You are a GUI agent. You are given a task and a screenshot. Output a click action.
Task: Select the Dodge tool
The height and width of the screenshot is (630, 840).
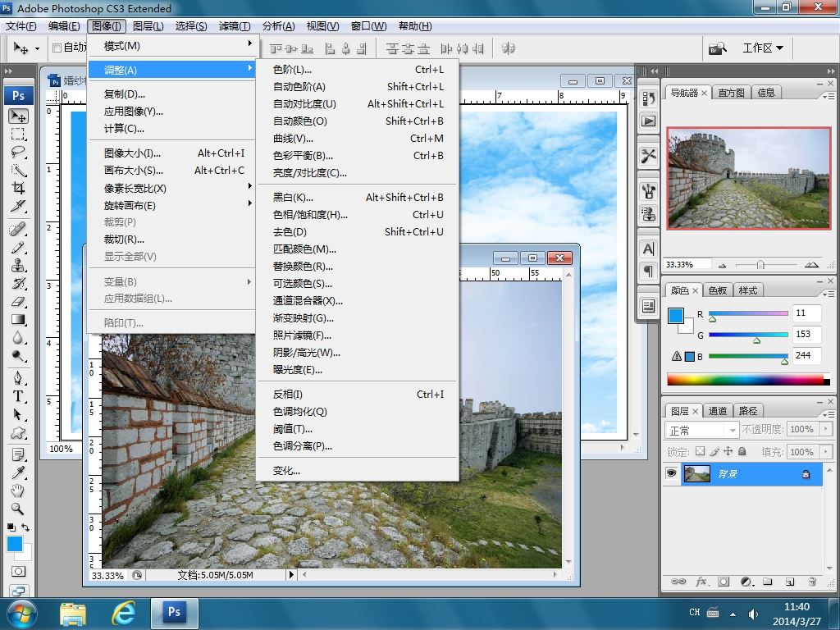pyautogui.click(x=18, y=356)
